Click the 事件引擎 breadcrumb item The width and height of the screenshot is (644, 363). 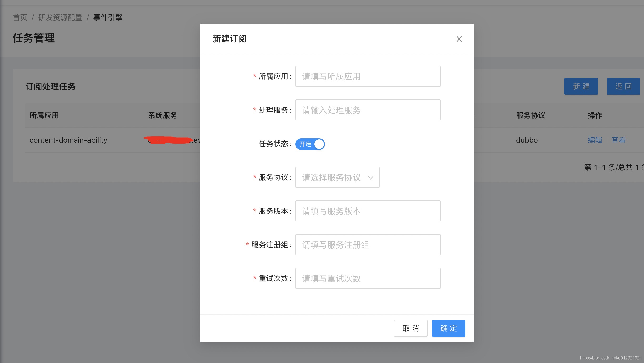[x=108, y=17]
